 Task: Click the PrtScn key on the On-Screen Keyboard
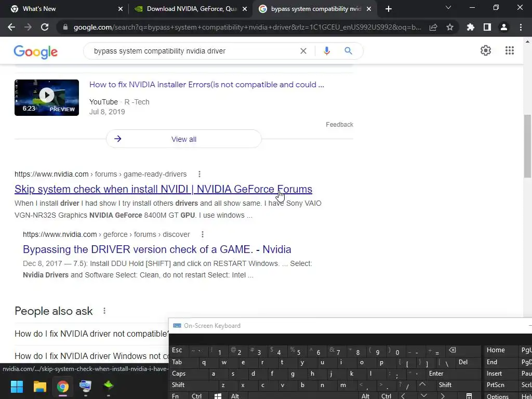[x=500, y=385]
